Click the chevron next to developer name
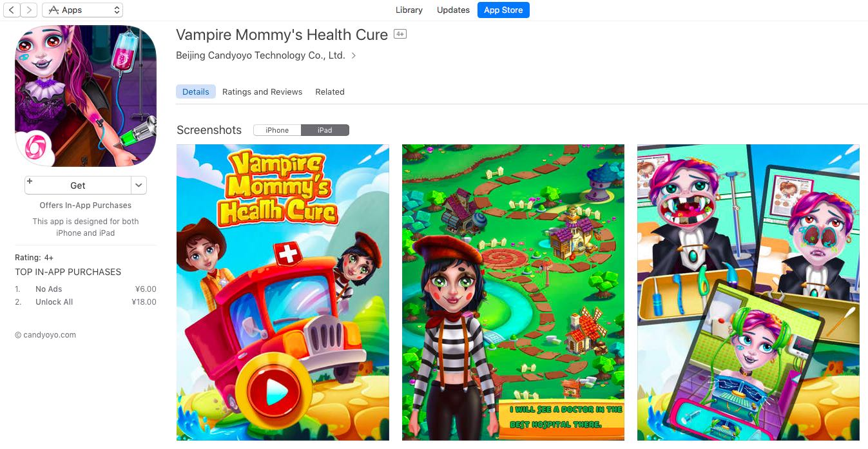This screenshot has height=449, width=868. coord(353,55)
